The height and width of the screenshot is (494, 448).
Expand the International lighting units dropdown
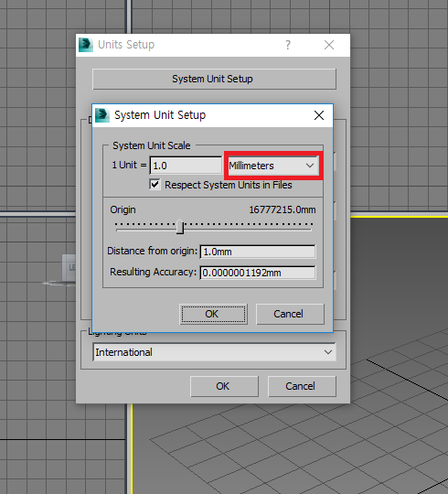(214, 352)
